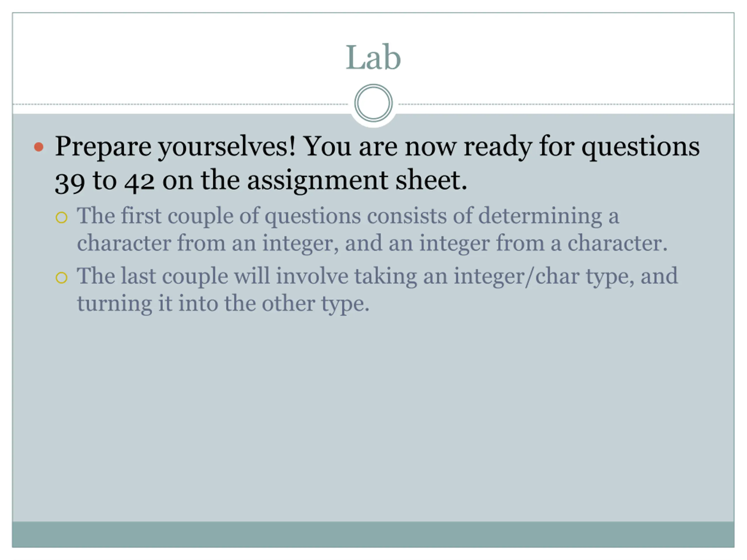Click the word 'questions' ending the first bullet line
This screenshot has height=560, width=747.
pyautogui.click(x=640, y=147)
